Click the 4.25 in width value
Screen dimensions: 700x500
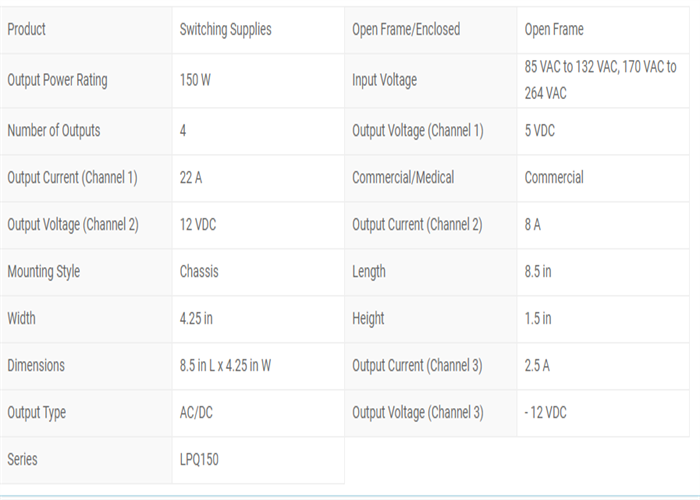(196, 318)
